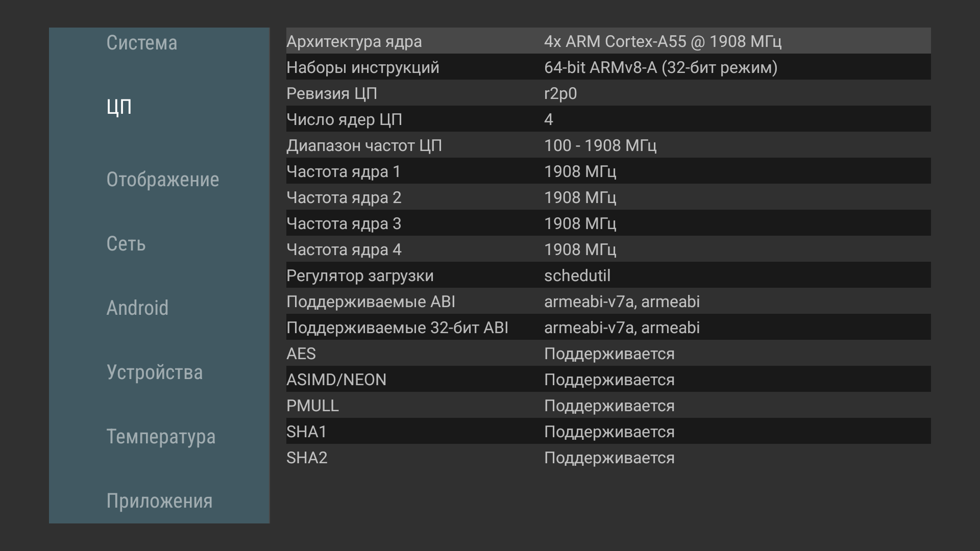980x551 pixels.
Task: Click the Число ядер ЦП row
Action: [608, 119]
